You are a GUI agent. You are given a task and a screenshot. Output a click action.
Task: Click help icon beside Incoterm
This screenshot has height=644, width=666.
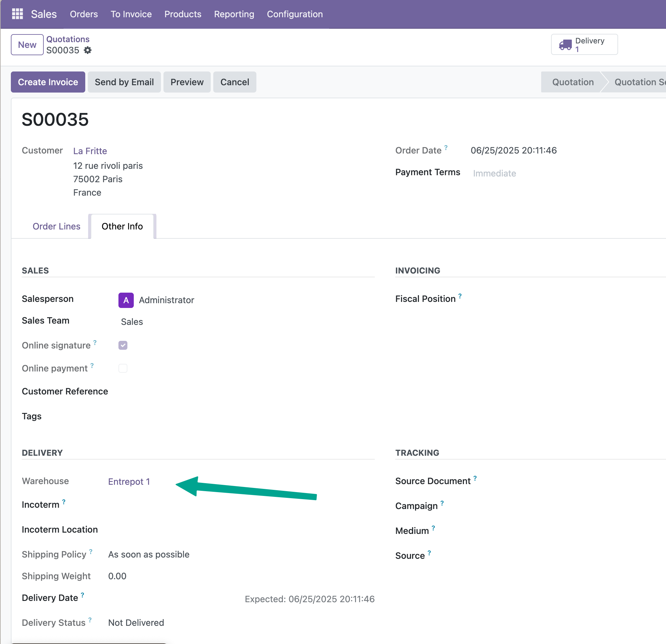[x=64, y=502]
